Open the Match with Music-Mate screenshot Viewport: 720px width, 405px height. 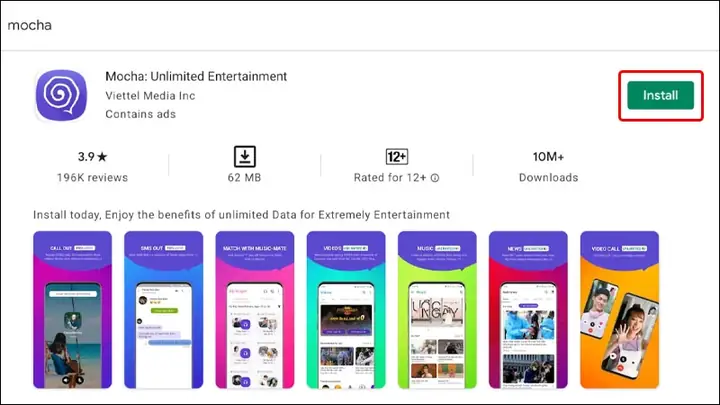pyautogui.click(x=255, y=309)
